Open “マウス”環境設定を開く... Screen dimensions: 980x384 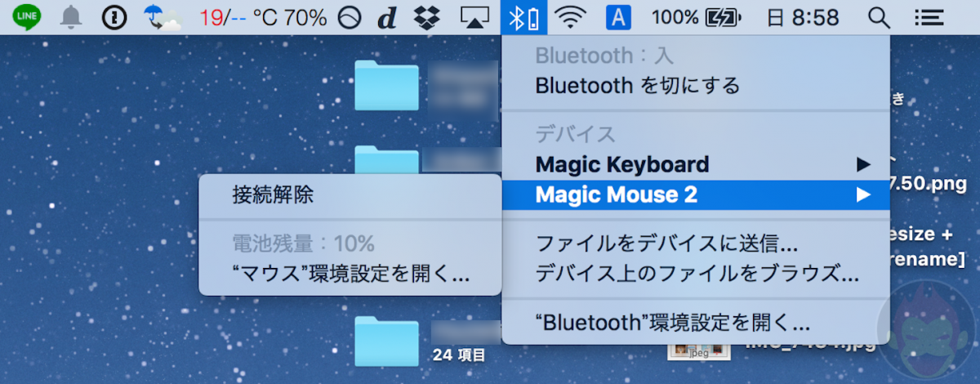click(350, 275)
